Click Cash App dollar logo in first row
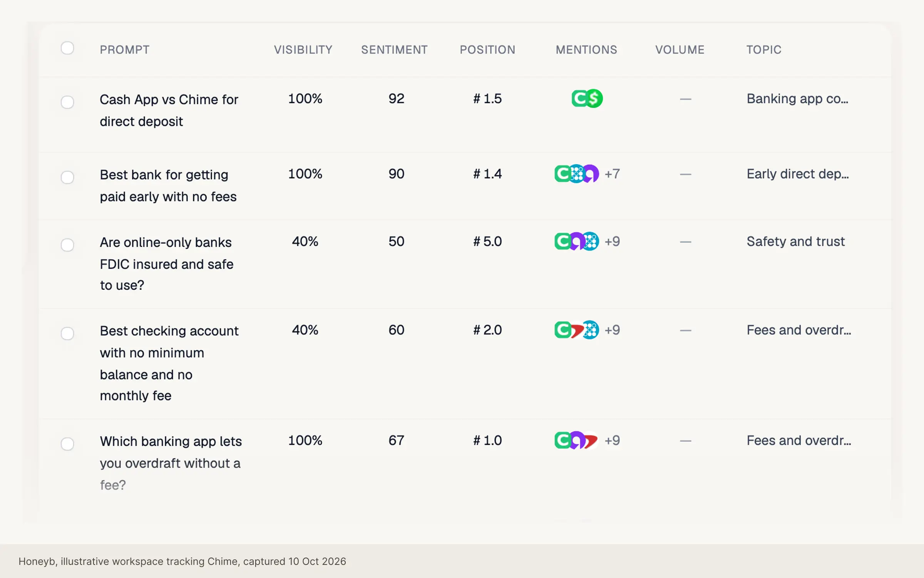This screenshot has height=578, width=924. 594,99
